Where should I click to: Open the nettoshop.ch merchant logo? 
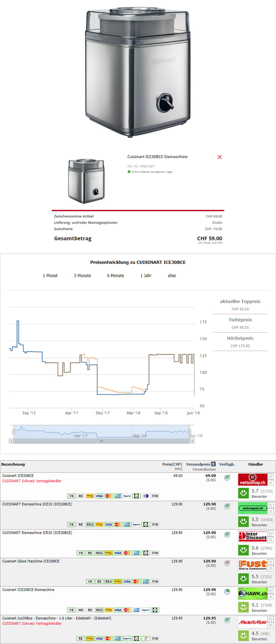pos(253,480)
